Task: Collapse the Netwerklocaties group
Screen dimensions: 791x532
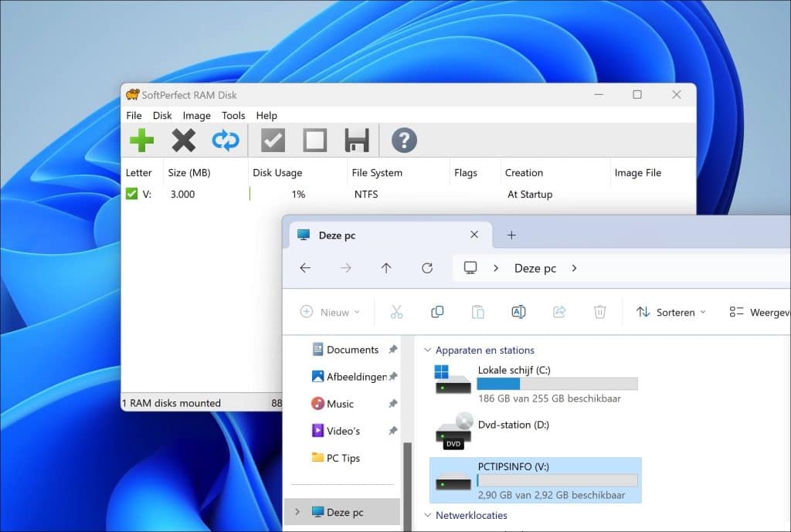Action: [x=428, y=515]
